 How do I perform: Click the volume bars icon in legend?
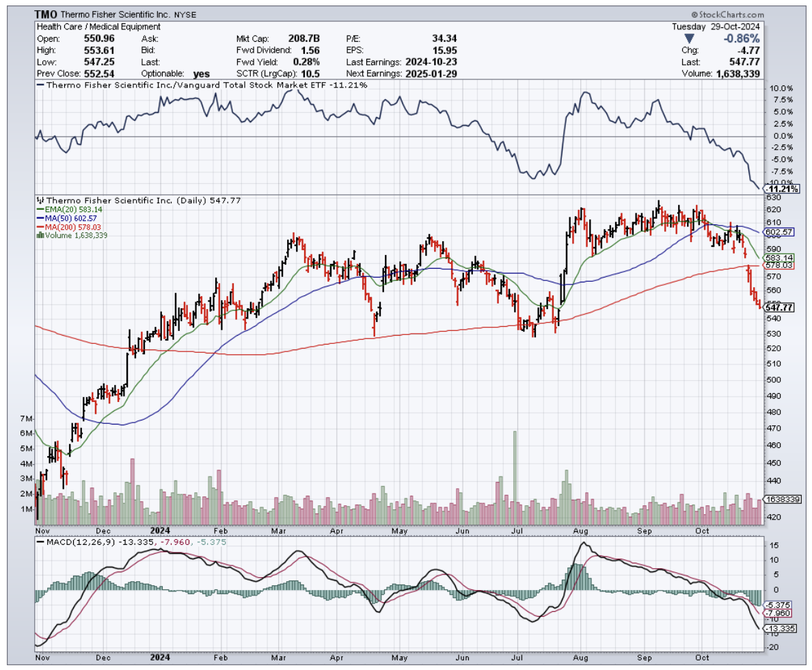click(39, 235)
